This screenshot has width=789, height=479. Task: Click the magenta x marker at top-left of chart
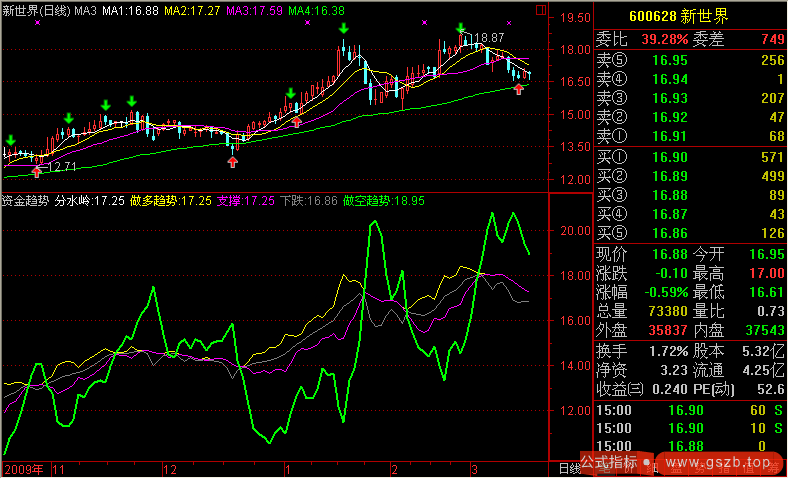(38, 22)
